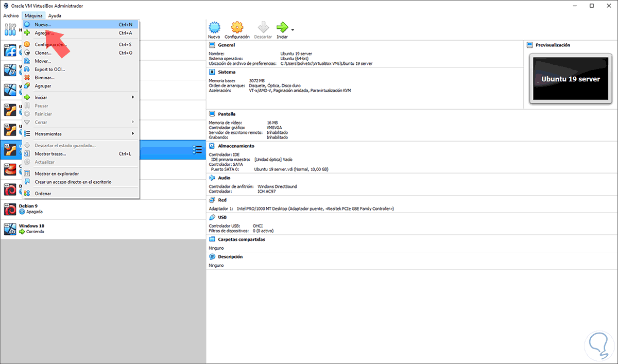Image resolution: width=618 pixels, height=364 pixels.
Task: Click the Mover... menu icon
Action: point(27,61)
